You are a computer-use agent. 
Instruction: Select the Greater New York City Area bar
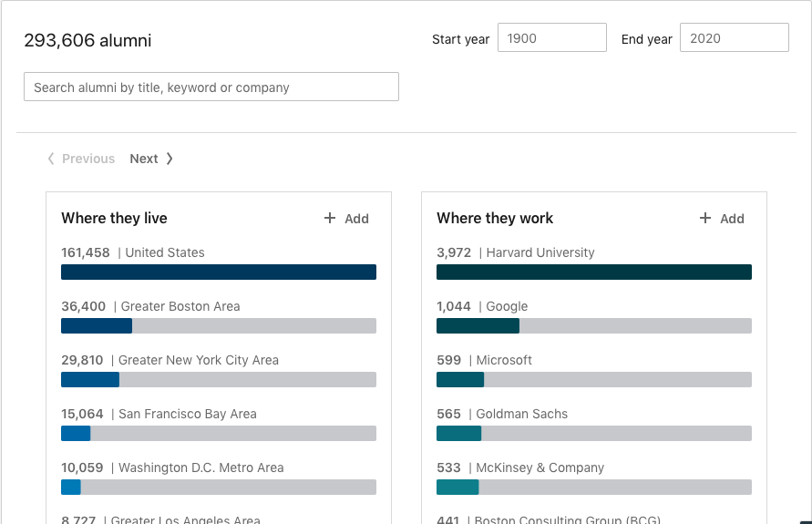pyautogui.click(x=219, y=379)
